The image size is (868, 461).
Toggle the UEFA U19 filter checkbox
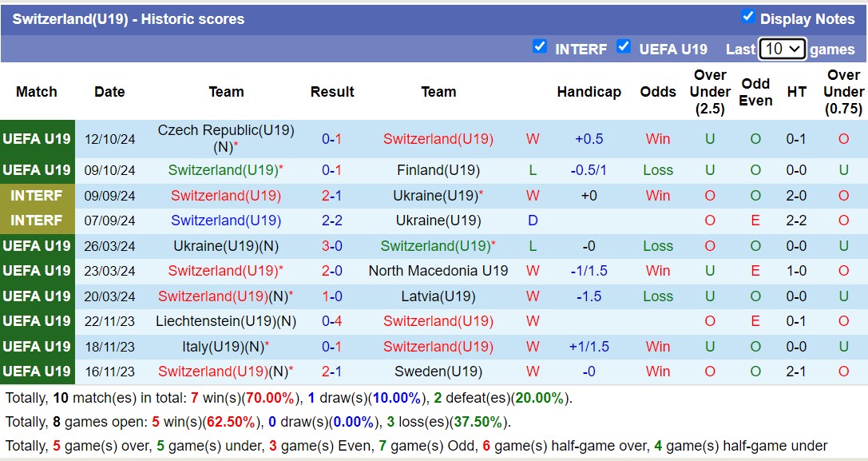click(624, 47)
